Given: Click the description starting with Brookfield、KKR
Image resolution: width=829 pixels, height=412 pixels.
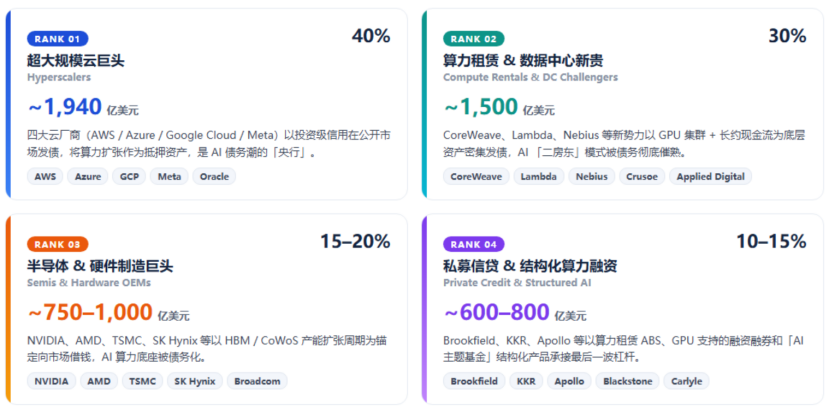Looking at the screenshot, I should [624, 349].
